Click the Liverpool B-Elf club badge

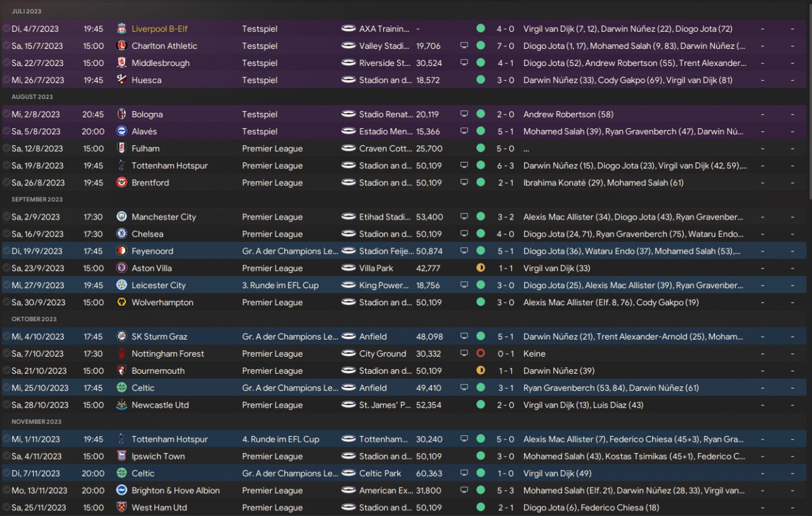coord(122,29)
